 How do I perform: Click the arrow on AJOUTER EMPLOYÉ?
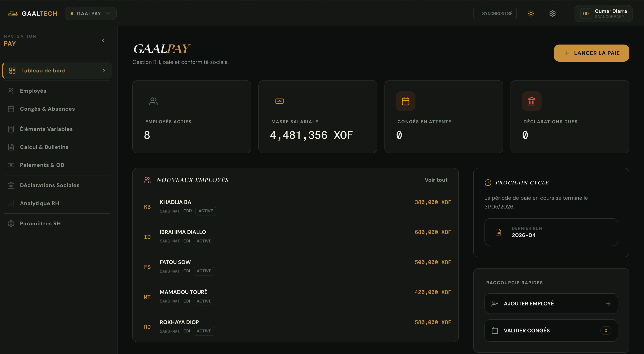coord(608,304)
